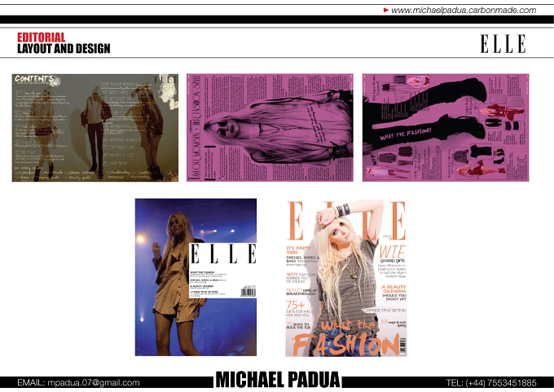The height and width of the screenshot is (392, 554).
Task: Click the ELLE masthead on the blue cover
Action: pos(223,253)
